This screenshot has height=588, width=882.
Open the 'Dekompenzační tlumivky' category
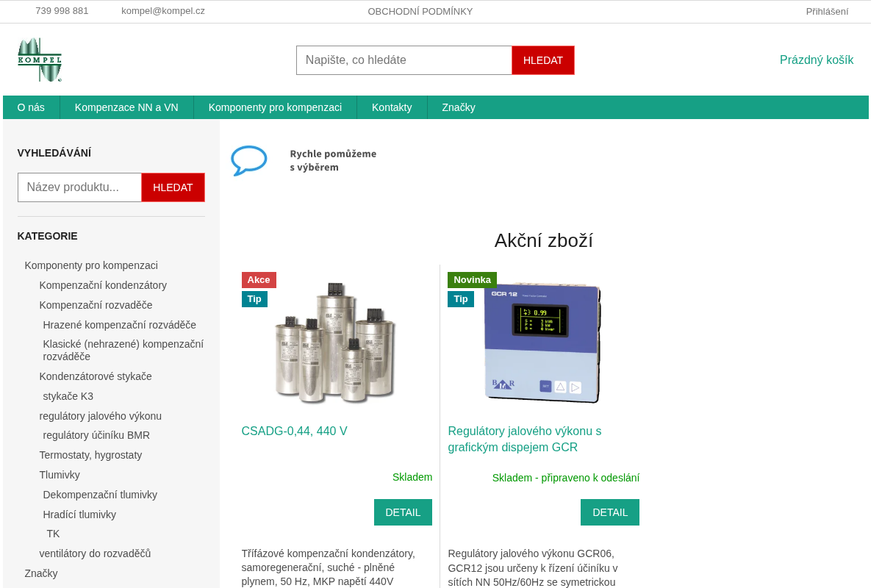coord(100,495)
